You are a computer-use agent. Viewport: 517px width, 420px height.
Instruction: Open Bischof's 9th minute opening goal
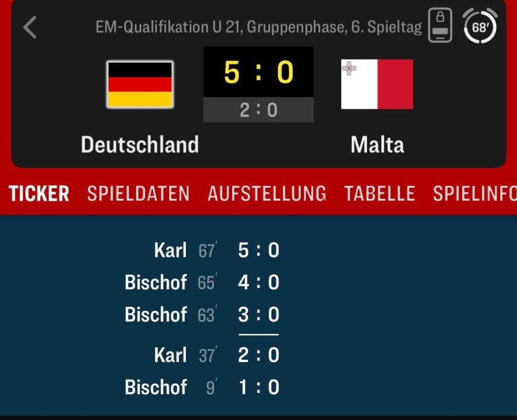(x=202, y=388)
